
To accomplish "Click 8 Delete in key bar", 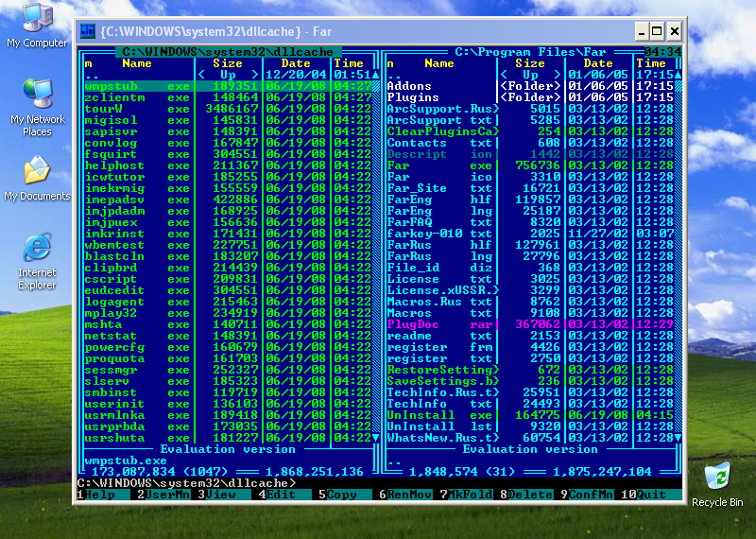I will [526, 495].
